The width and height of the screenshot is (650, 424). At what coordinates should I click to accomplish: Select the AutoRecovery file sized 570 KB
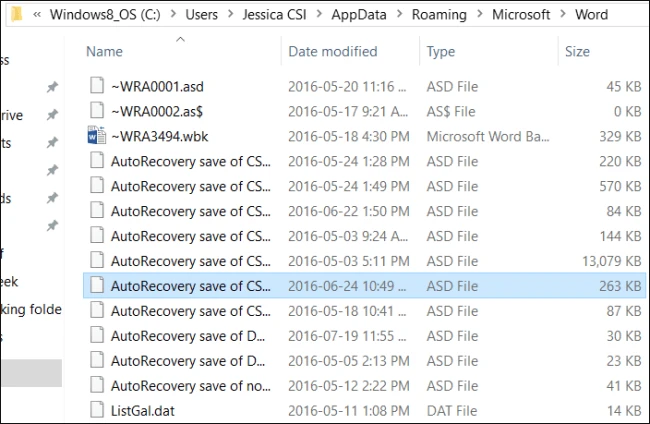190,185
